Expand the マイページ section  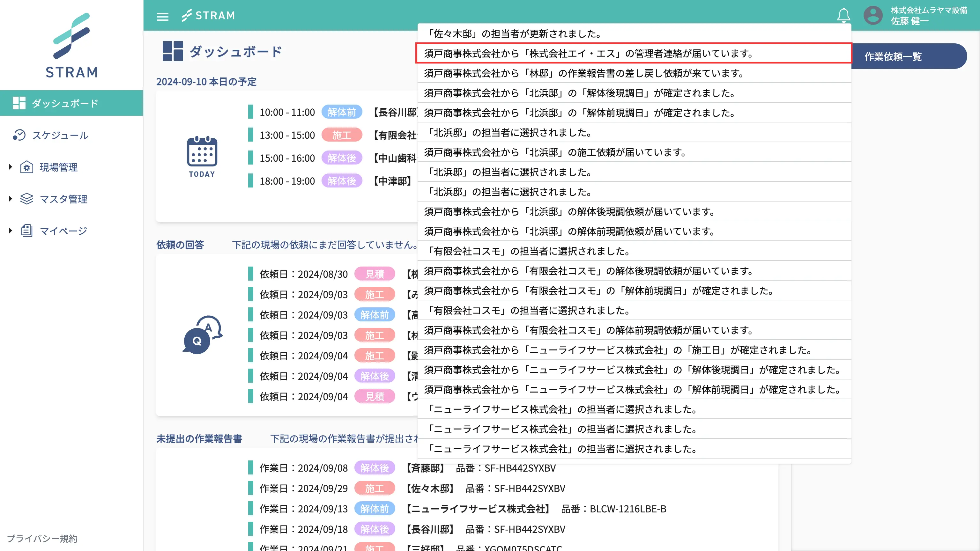tap(10, 231)
